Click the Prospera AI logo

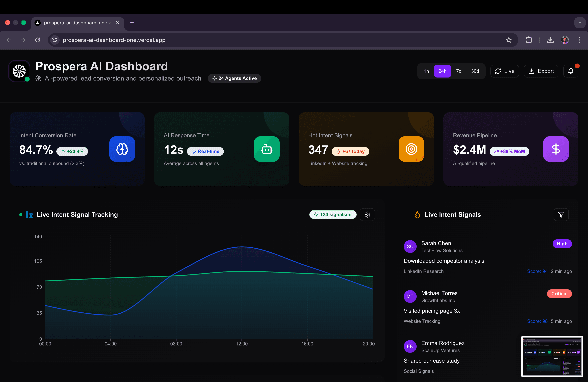19,71
